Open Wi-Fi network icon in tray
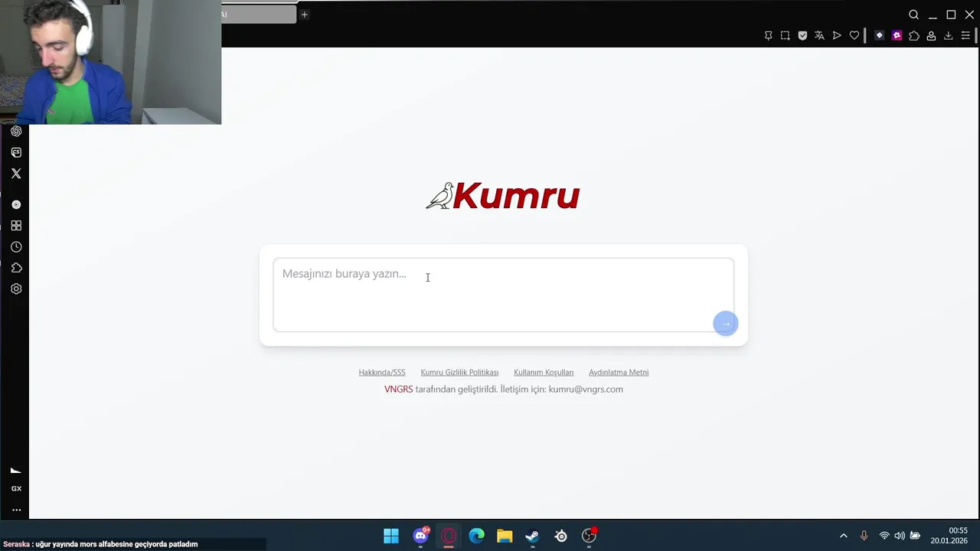Screen dimensions: 980x551 [884, 536]
